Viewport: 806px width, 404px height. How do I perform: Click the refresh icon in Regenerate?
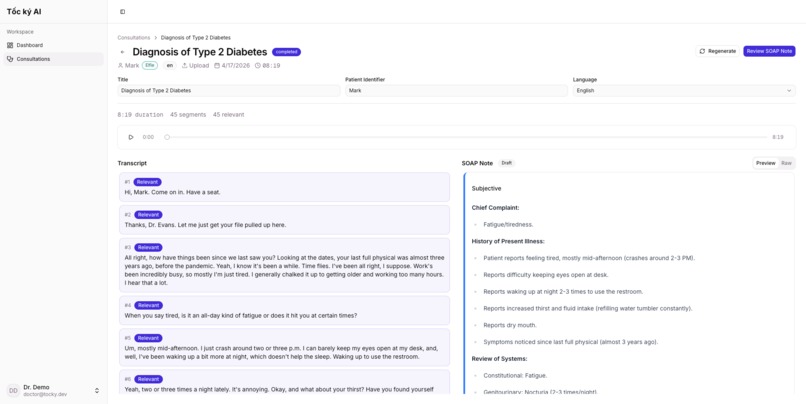click(702, 51)
